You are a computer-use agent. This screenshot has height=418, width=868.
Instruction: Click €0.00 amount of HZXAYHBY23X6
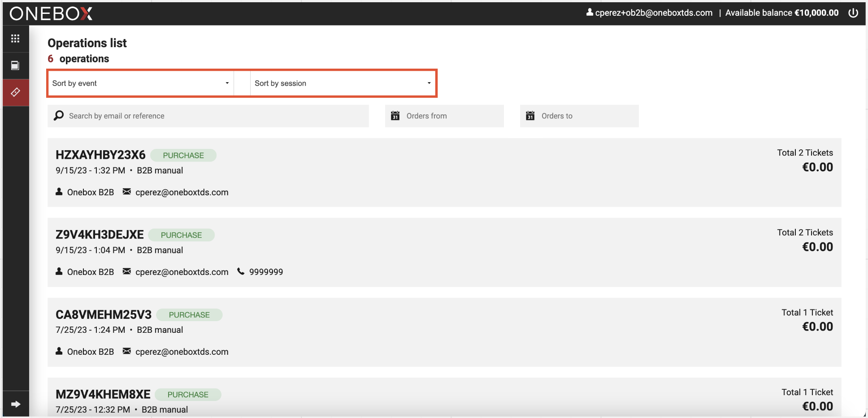[818, 167]
